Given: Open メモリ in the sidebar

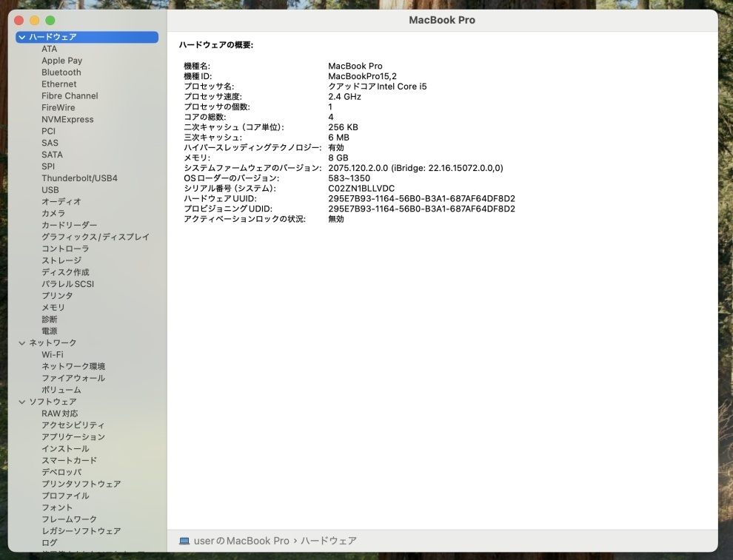Looking at the screenshot, I should 53,308.
